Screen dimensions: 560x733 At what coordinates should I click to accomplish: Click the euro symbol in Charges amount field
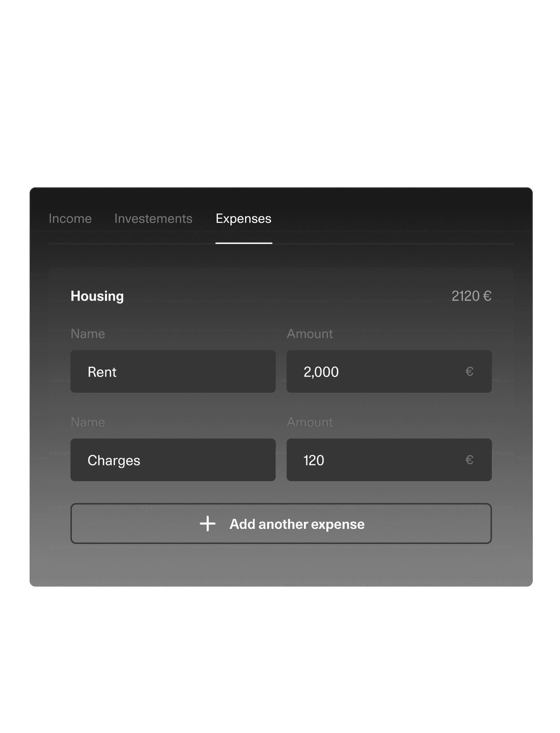[469, 460]
